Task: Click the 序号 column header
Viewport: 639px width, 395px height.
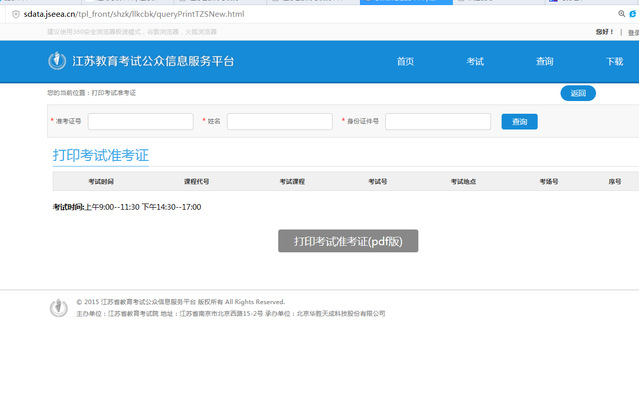Action: tap(615, 181)
